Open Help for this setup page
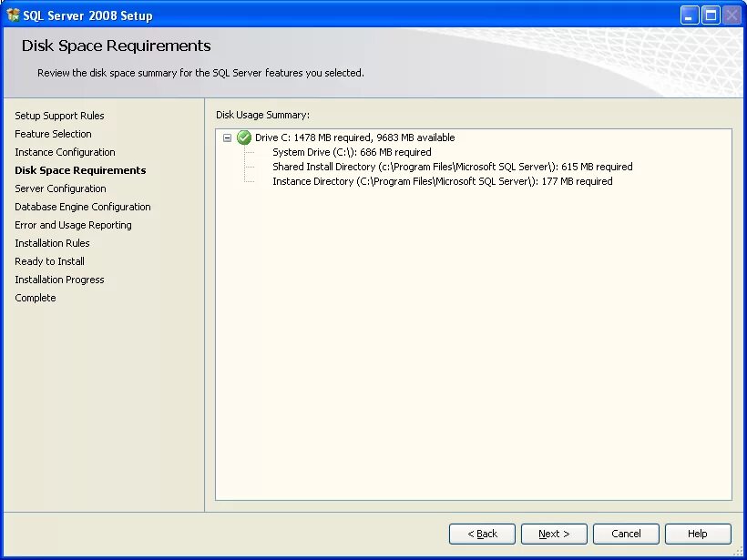This screenshot has height=560, width=747. click(x=698, y=534)
